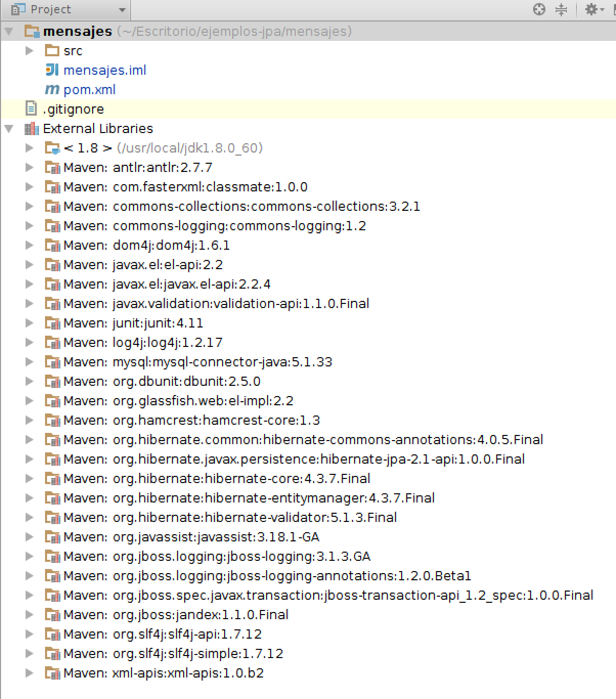616x699 pixels.
Task: Open the pom.xml file
Action: (89, 90)
